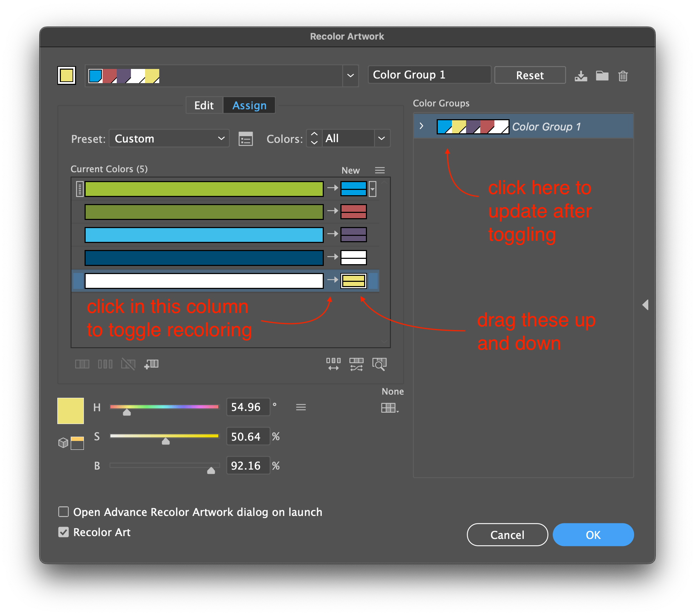The height and width of the screenshot is (616, 695).
Task: Select the find color in artwork magnifier icon
Action: point(379,364)
